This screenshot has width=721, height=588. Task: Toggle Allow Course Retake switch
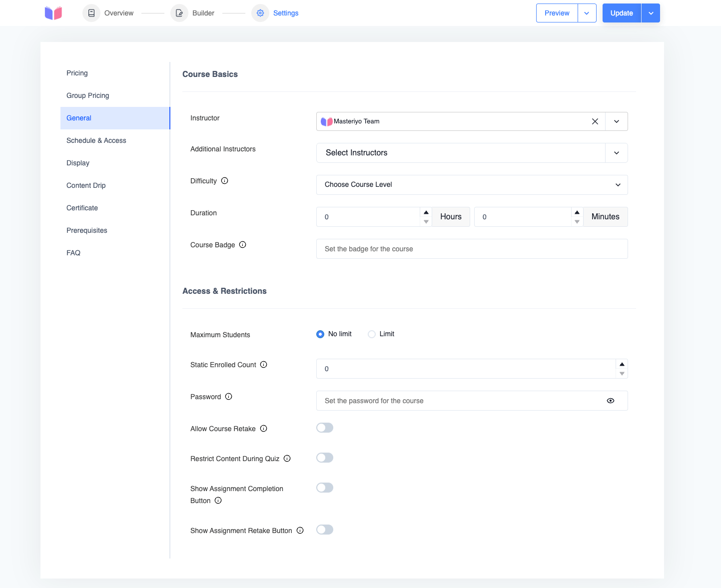pyautogui.click(x=325, y=428)
